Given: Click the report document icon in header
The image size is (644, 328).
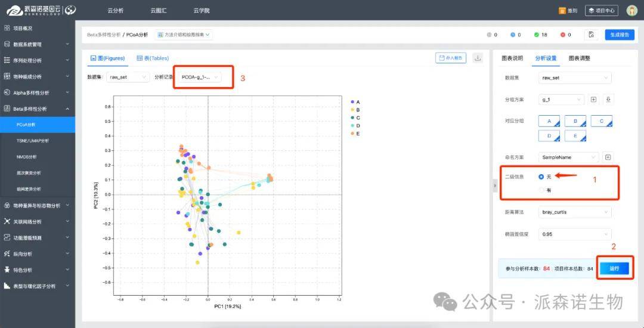Looking at the screenshot, I should click(591, 35).
